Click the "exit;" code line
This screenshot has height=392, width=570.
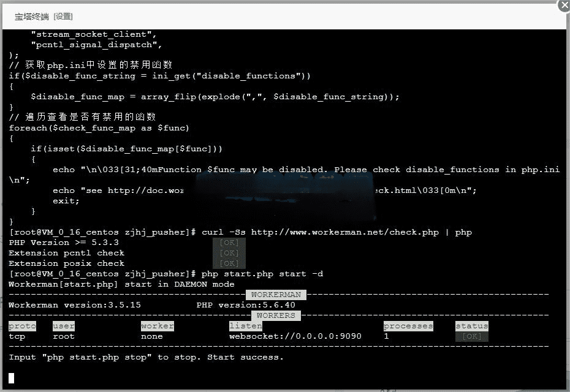click(x=66, y=201)
